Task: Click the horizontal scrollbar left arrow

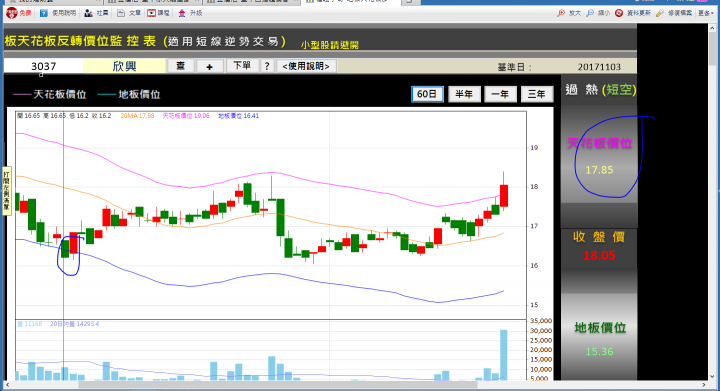Action: click(7, 385)
